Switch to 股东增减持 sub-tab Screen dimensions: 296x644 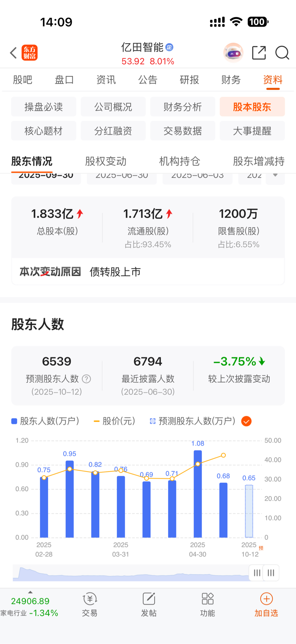pos(259,161)
